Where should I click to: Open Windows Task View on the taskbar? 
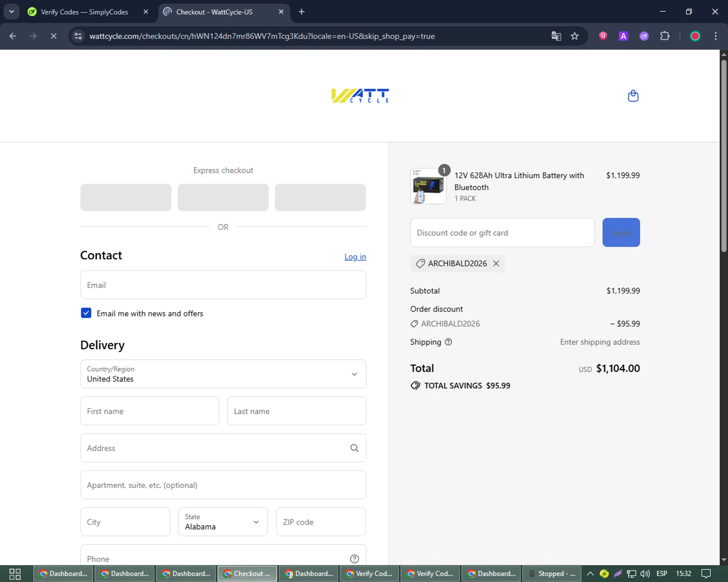pos(15,574)
